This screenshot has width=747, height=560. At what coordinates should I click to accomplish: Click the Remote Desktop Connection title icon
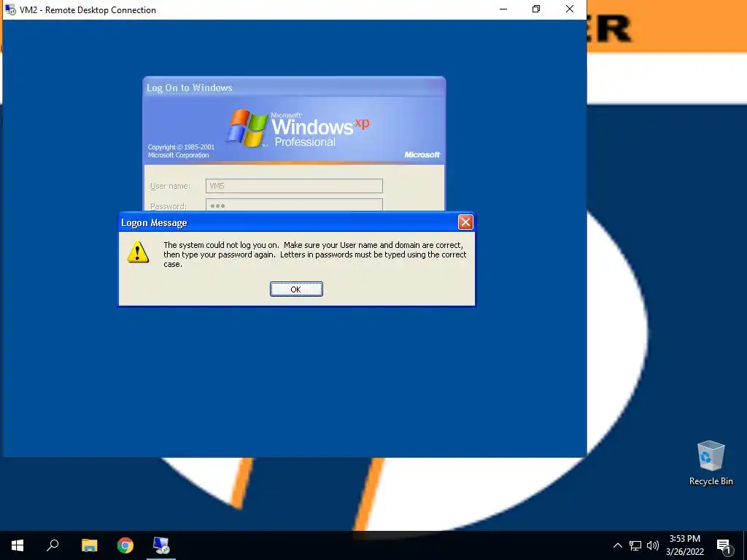click(x=10, y=9)
